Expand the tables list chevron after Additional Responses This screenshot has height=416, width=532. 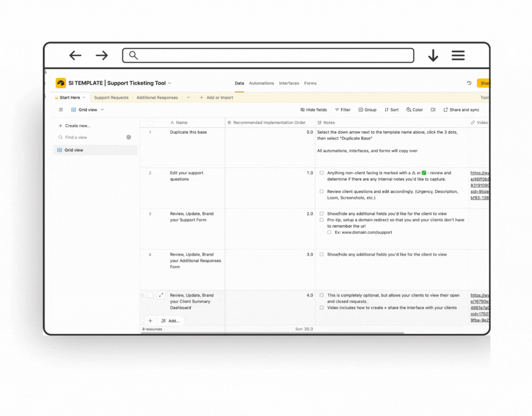[x=188, y=98]
